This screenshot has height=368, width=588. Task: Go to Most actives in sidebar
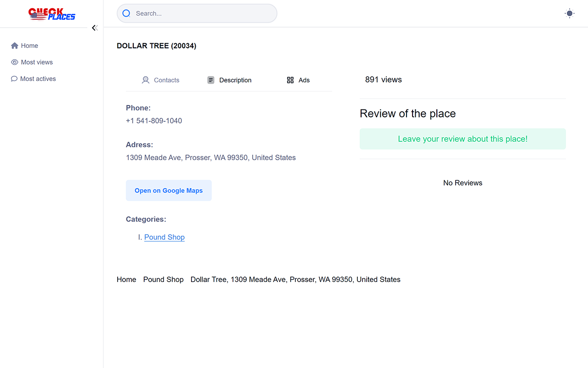click(x=38, y=79)
